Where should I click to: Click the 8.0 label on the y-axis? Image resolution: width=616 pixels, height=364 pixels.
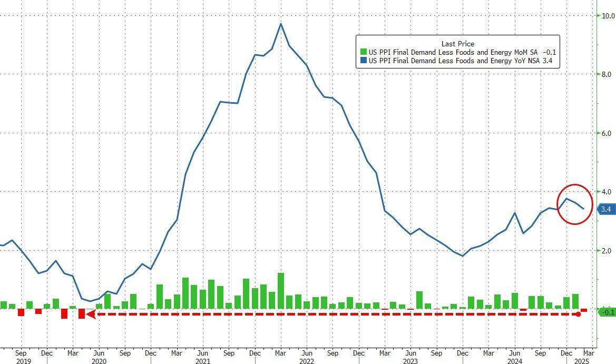(607, 74)
